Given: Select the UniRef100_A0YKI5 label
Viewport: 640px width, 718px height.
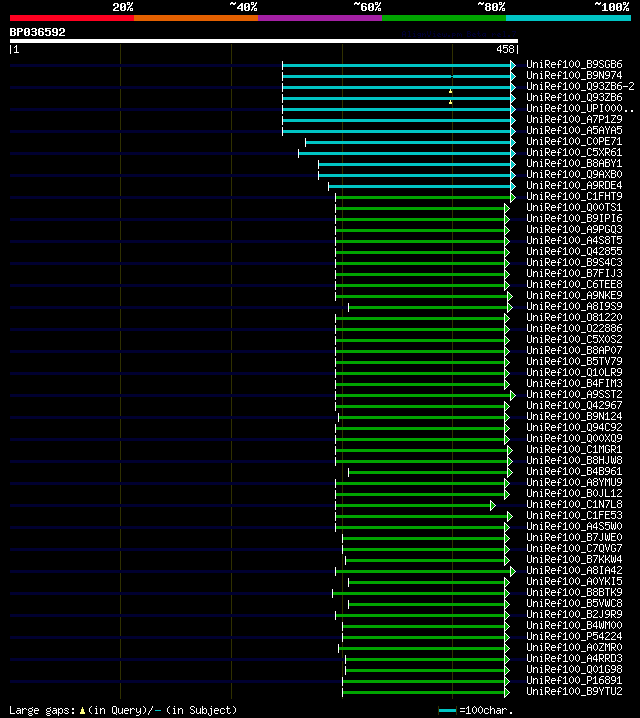Looking at the screenshot, I should pos(574,581).
